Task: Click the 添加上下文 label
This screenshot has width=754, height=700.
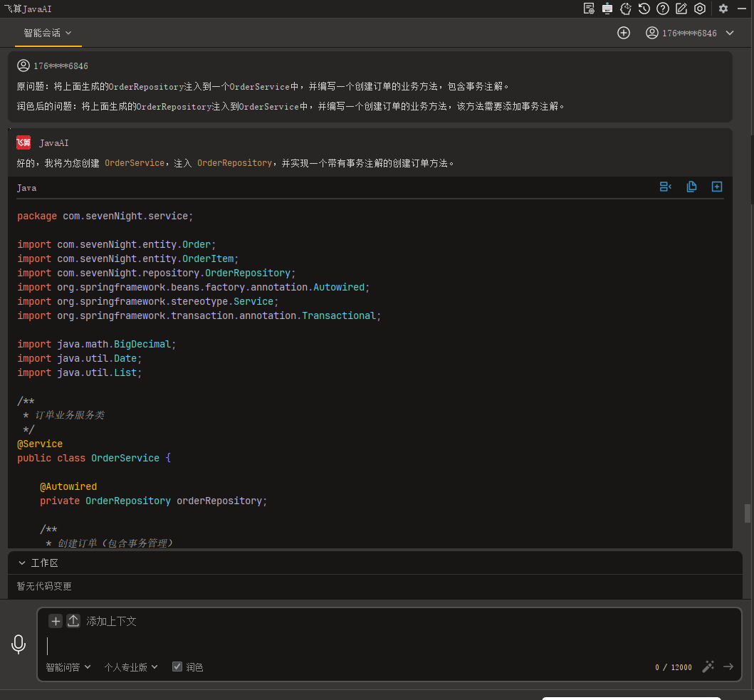Action: tap(111, 621)
